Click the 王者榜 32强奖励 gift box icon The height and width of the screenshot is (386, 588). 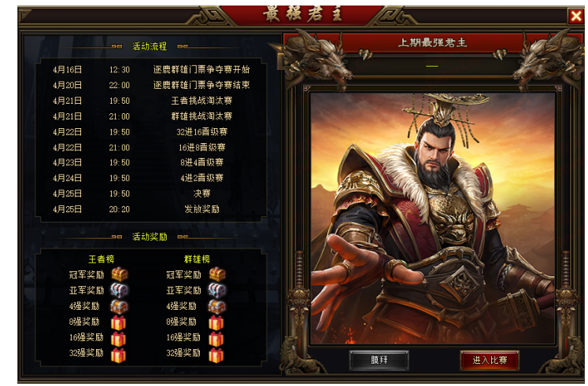(119, 355)
